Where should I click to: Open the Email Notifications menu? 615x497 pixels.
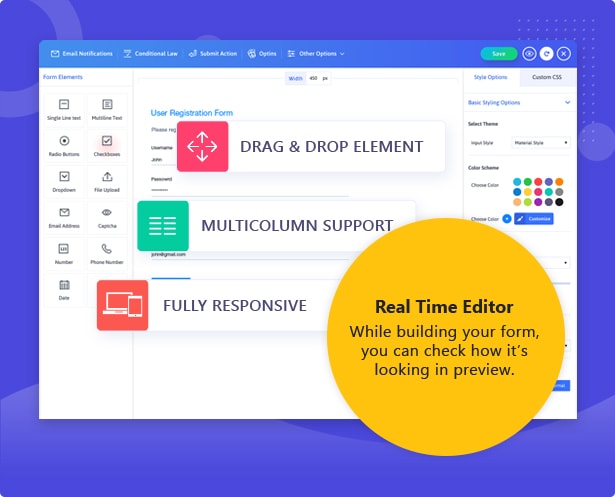82,53
